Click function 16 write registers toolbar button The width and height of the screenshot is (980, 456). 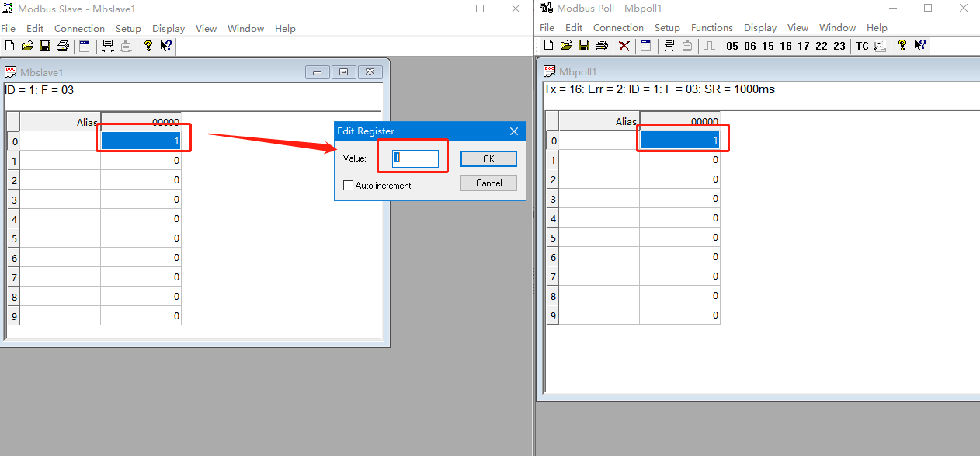[x=785, y=46]
